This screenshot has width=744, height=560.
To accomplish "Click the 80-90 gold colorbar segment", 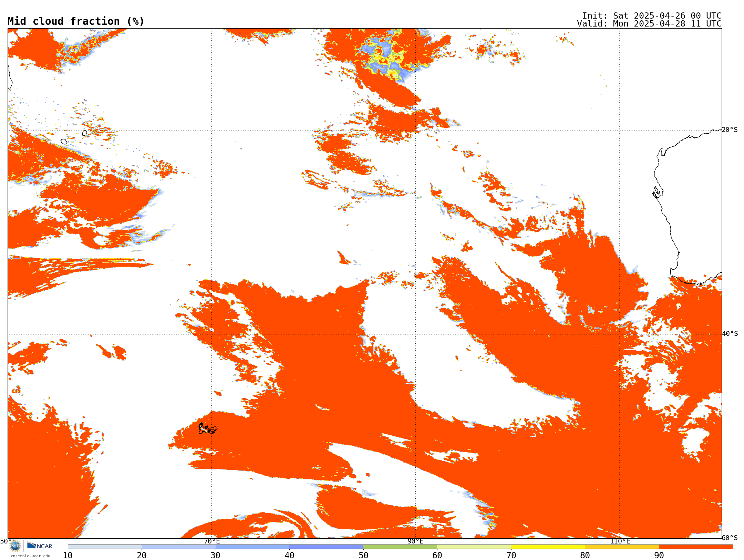I will point(622,547).
